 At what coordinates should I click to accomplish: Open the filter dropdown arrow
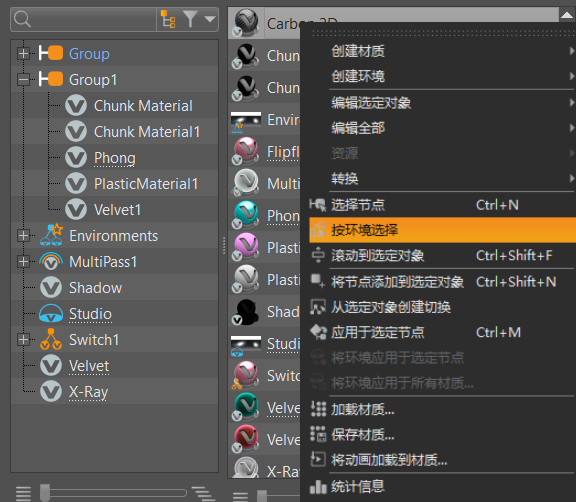click(209, 19)
